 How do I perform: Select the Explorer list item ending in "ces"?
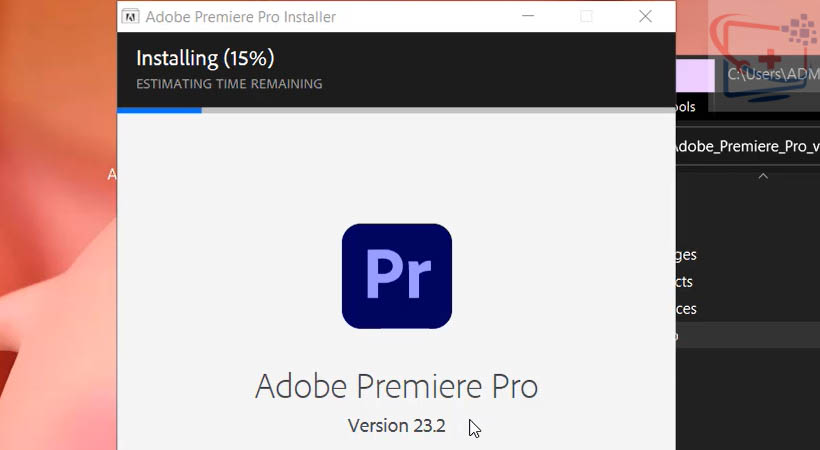pyautogui.click(x=686, y=309)
